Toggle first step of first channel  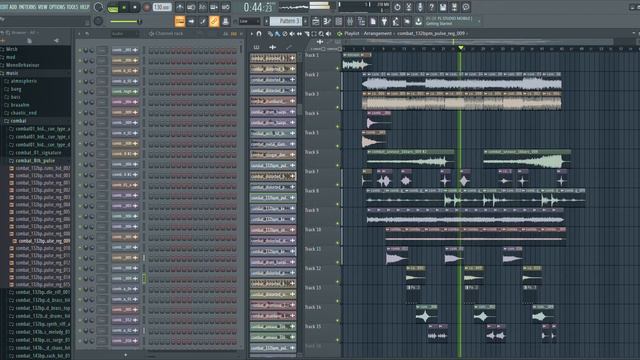151,51
